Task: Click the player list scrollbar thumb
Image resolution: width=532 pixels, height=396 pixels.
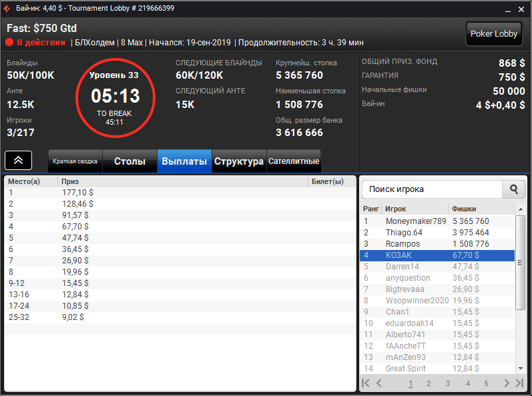Action: click(521, 263)
